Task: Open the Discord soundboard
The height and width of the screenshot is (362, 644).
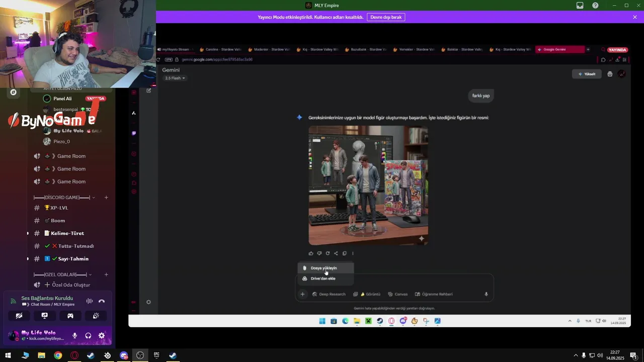Action: point(96,316)
